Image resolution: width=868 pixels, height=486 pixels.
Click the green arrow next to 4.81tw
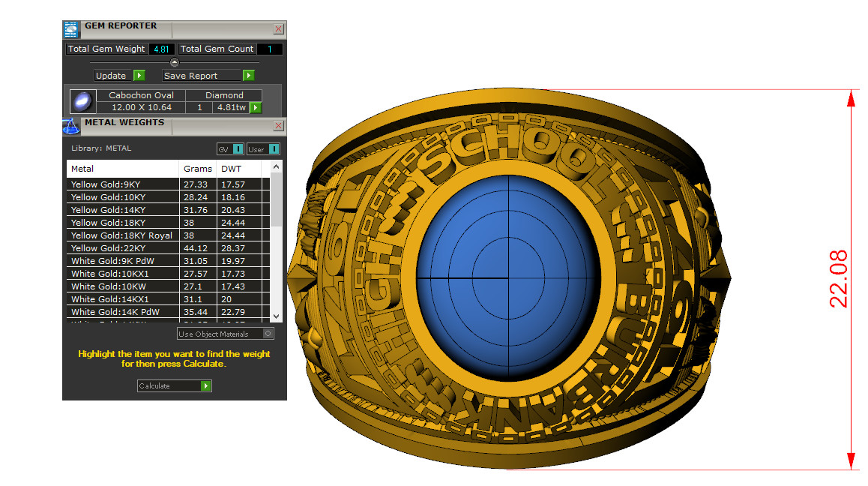pyautogui.click(x=256, y=107)
